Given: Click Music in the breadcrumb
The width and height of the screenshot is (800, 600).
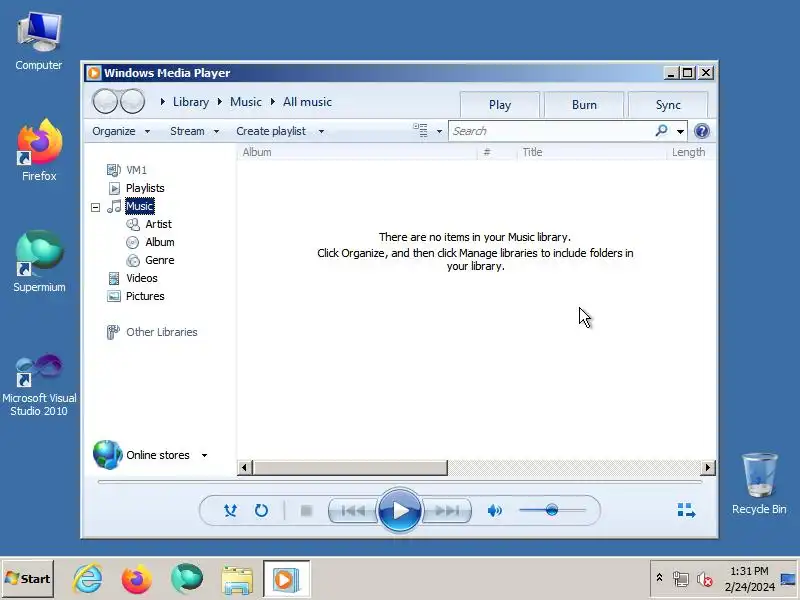Looking at the screenshot, I should click(246, 102).
